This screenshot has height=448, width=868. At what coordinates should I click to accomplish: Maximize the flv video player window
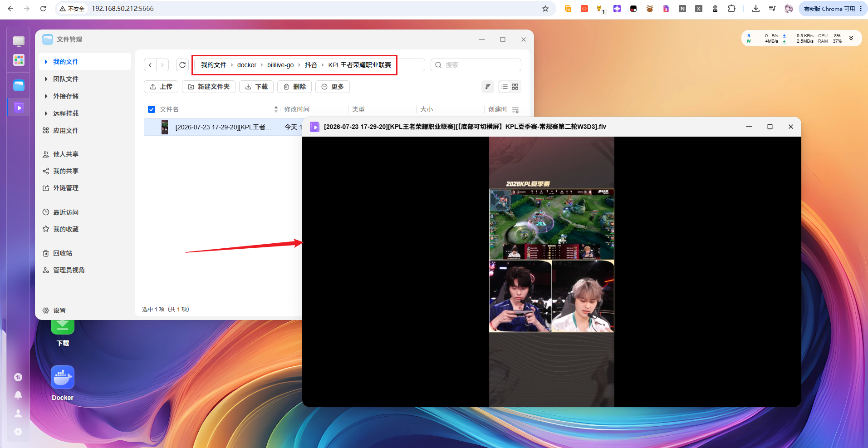[770, 127]
